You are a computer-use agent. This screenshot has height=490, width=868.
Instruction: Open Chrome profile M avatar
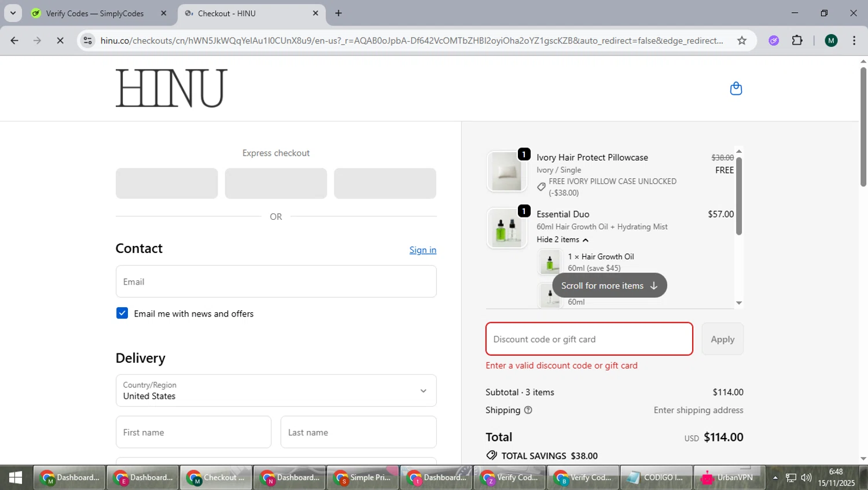coord(831,40)
